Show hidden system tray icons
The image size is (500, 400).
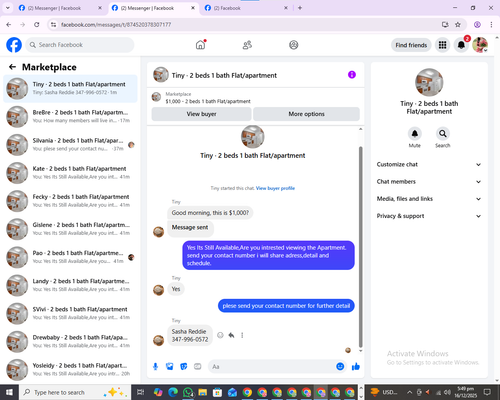coord(410,392)
